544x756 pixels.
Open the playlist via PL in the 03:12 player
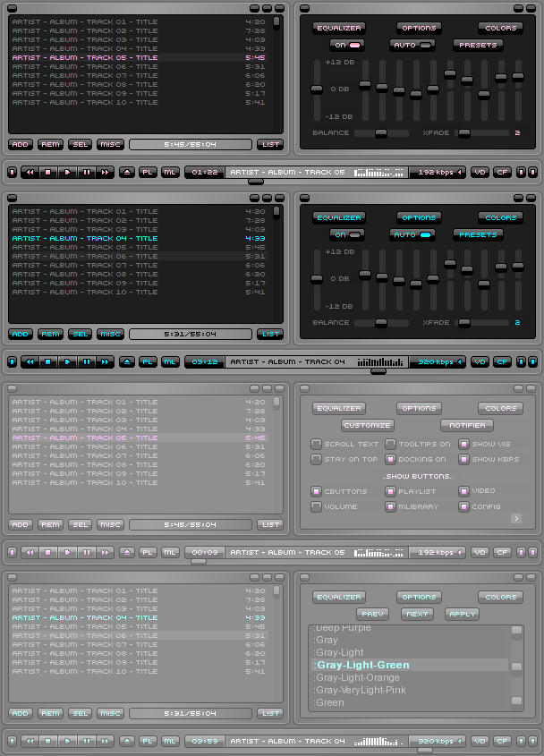tap(148, 362)
